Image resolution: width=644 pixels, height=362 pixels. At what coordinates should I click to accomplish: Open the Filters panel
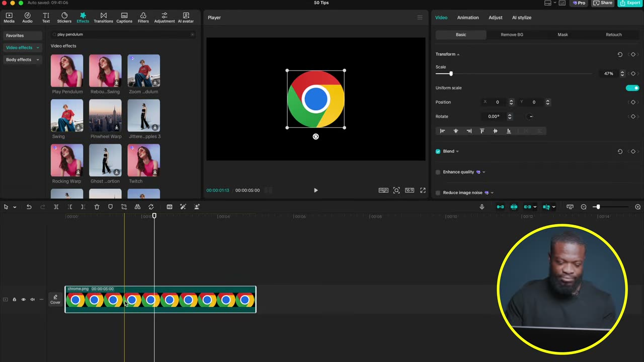point(143,18)
